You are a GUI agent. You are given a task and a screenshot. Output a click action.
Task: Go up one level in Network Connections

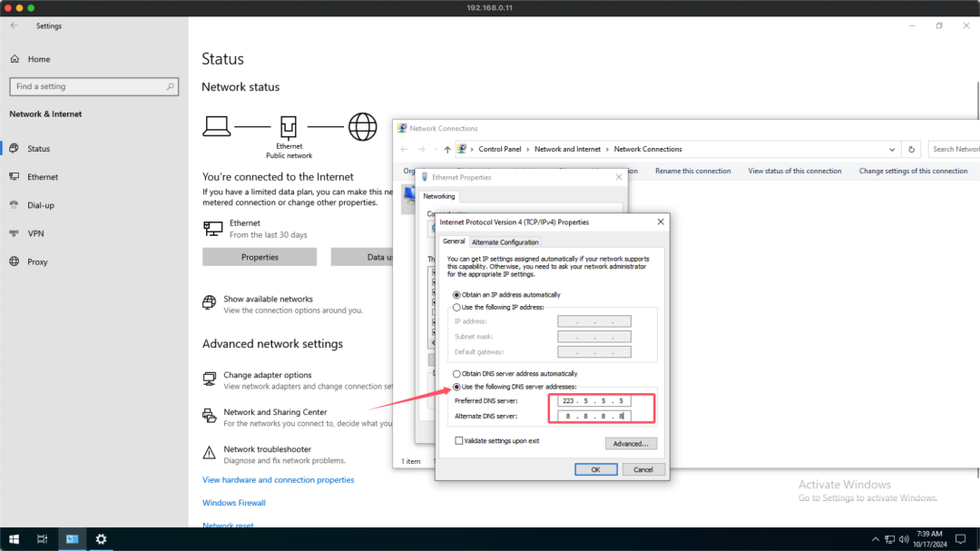coord(446,150)
